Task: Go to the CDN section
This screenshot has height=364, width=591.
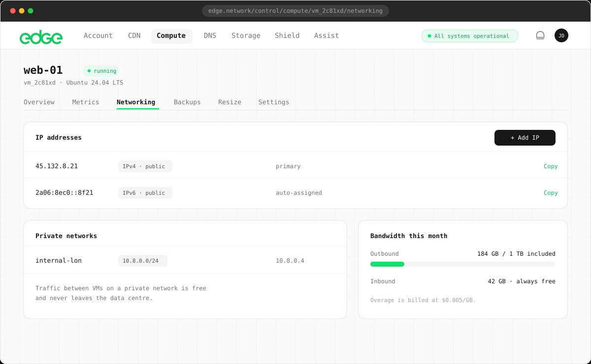Action: pyautogui.click(x=134, y=35)
